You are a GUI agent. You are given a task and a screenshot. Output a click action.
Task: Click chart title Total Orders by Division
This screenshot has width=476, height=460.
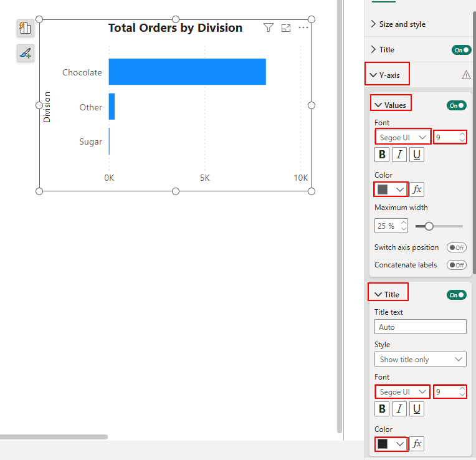point(176,28)
